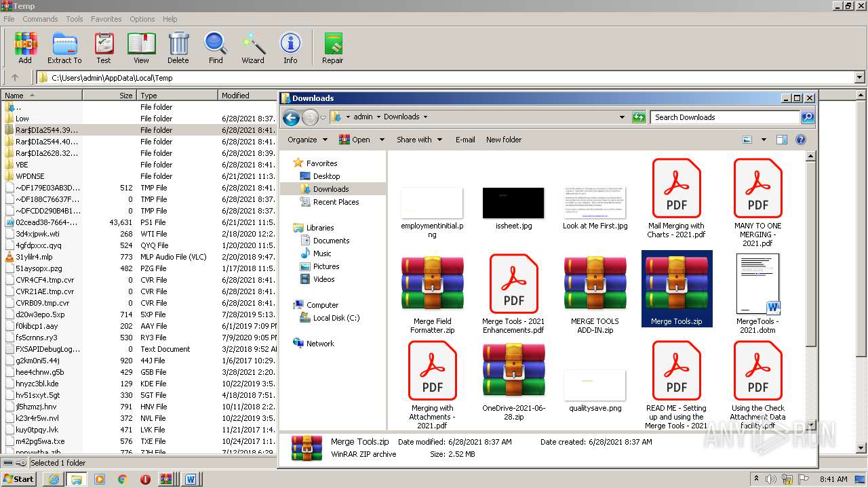Screen dimensions: 868x488
Task: Select MergeTools - 2021.dotm Word template
Action: 757,295
